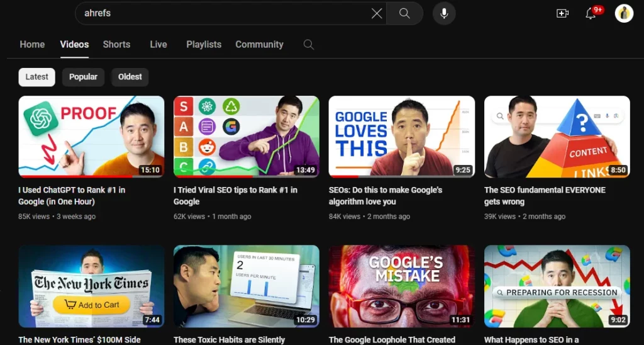
Task: Play the GOOGLE LOVES THIS thumbnail
Action: pos(402,137)
